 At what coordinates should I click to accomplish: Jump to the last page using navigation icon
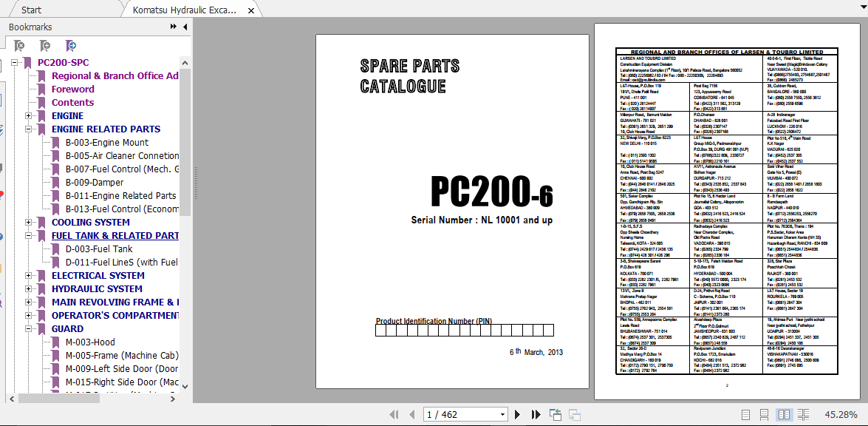pos(535,414)
